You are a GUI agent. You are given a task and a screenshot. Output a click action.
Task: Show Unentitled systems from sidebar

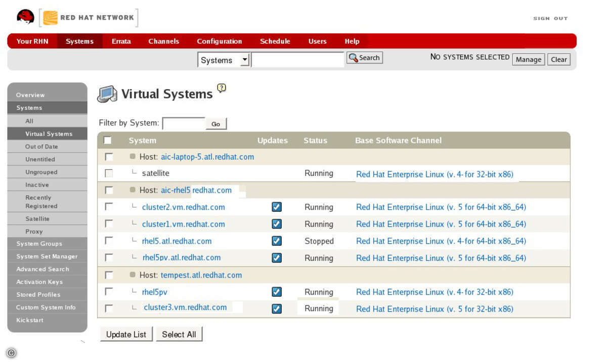(x=47, y=159)
